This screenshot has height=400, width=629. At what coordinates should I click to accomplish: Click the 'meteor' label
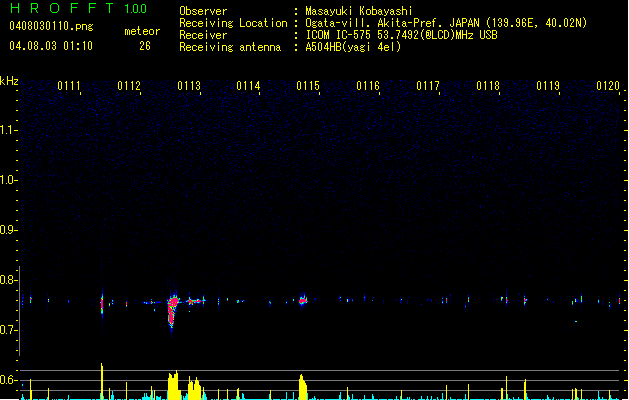click(x=142, y=31)
